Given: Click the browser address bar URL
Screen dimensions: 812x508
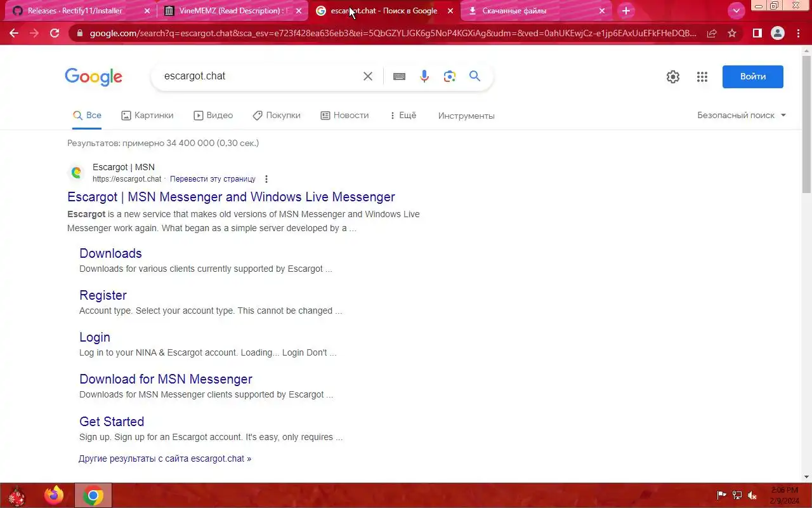Looking at the screenshot, I should click(x=393, y=33).
